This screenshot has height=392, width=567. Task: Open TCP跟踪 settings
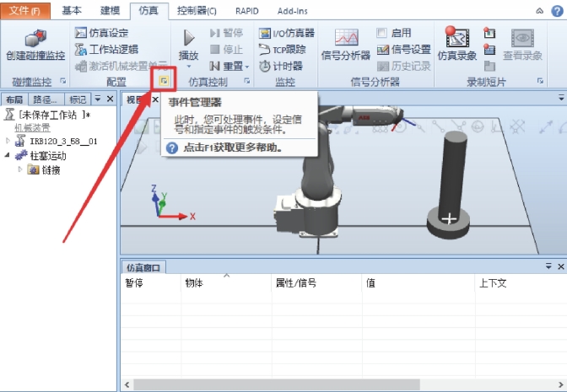[282, 49]
